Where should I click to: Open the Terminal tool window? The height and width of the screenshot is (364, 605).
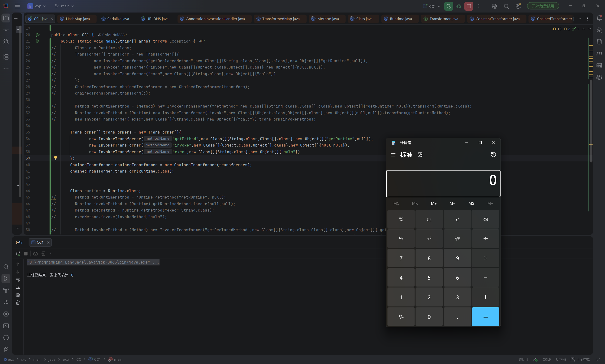[6, 326]
